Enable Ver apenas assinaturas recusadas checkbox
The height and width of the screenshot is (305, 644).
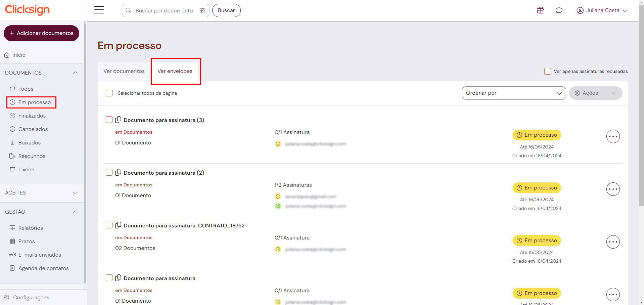[x=547, y=71]
